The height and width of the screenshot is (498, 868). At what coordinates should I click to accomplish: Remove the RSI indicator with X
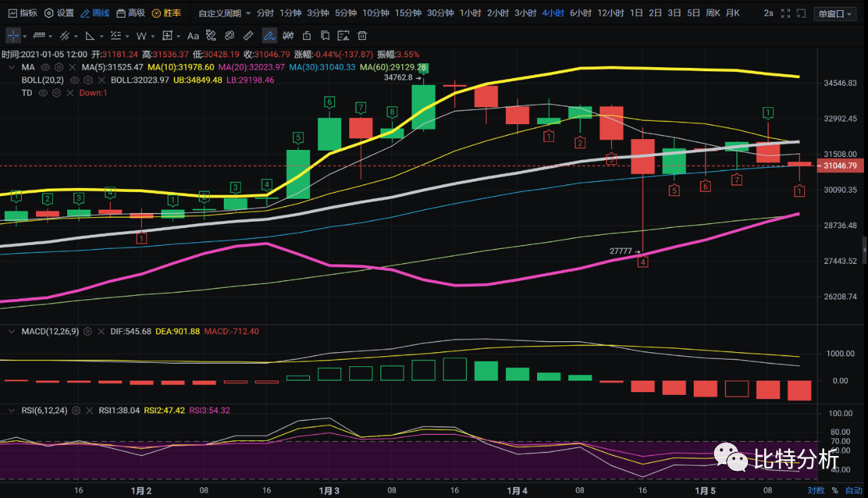point(89,410)
